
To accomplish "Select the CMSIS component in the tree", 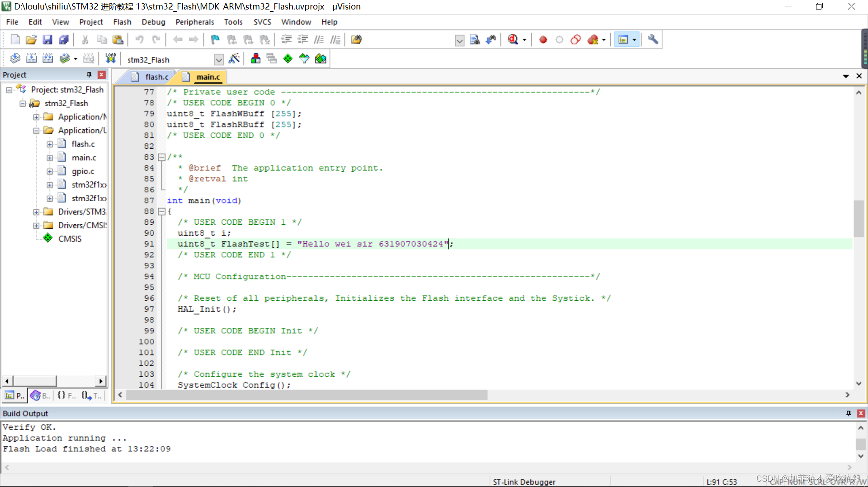I will coord(70,239).
